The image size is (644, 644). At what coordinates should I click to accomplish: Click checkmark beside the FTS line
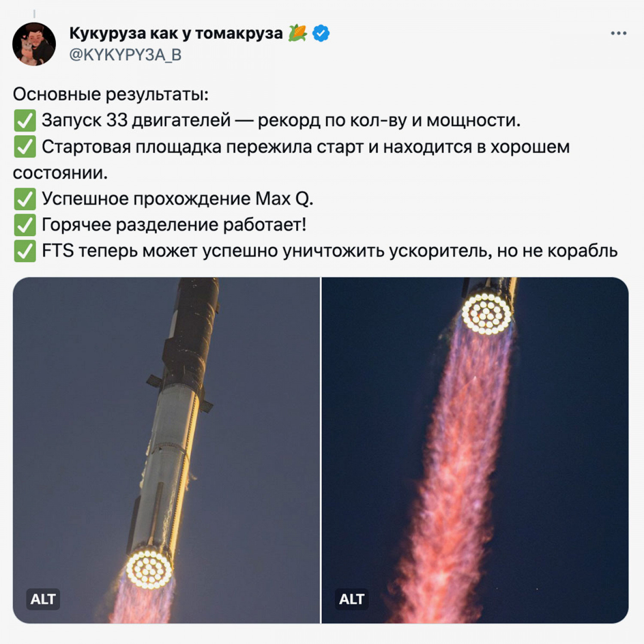point(25,251)
